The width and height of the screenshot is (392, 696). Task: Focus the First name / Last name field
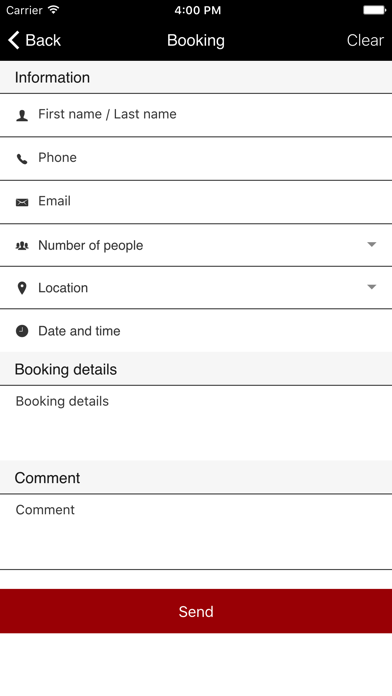click(x=196, y=115)
